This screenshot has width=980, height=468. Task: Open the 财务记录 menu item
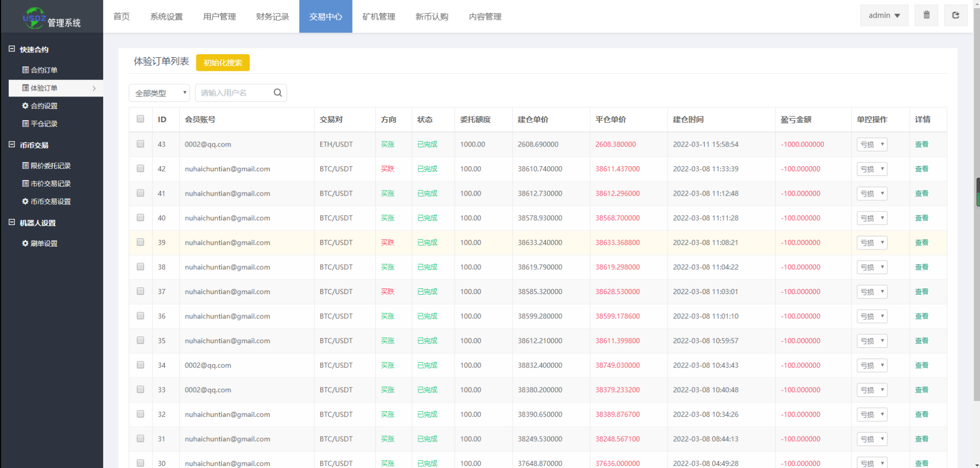[x=272, y=16]
